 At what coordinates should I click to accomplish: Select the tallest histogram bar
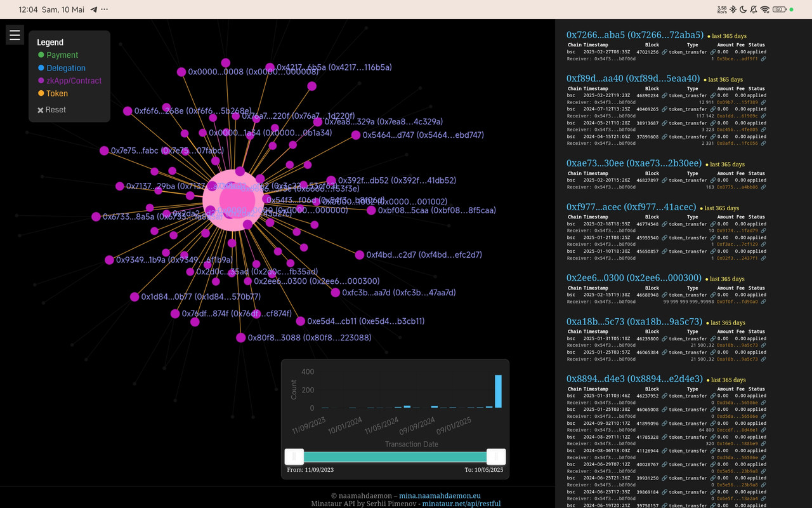tap(499, 391)
